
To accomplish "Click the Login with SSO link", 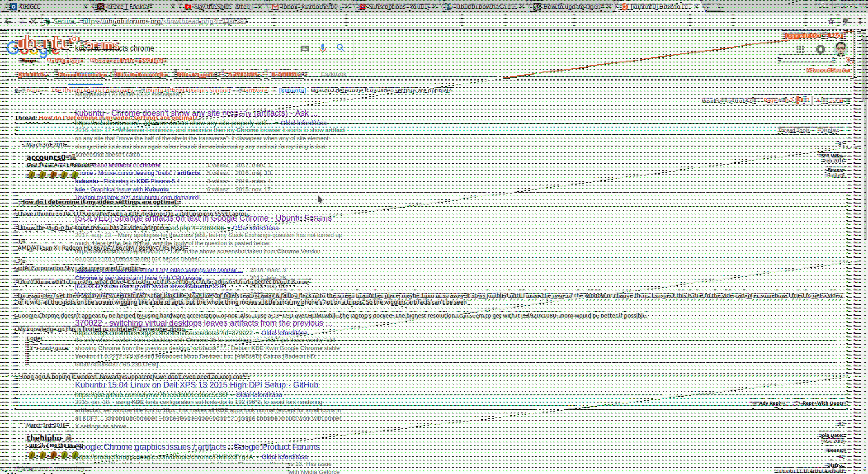I will pyautogui.click(x=803, y=36).
